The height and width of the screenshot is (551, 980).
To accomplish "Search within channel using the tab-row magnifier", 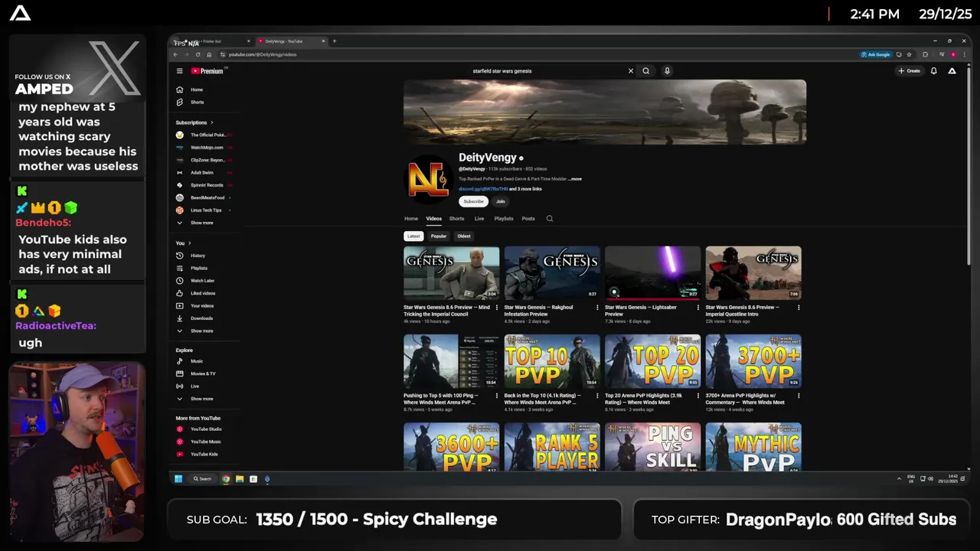I will (549, 219).
